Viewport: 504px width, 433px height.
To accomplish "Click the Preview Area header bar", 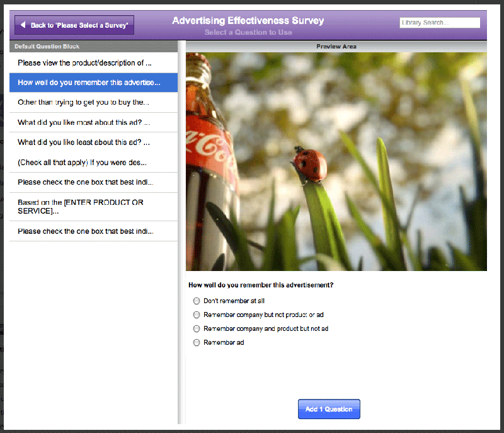I will pyautogui.click(x=336, y=46).
